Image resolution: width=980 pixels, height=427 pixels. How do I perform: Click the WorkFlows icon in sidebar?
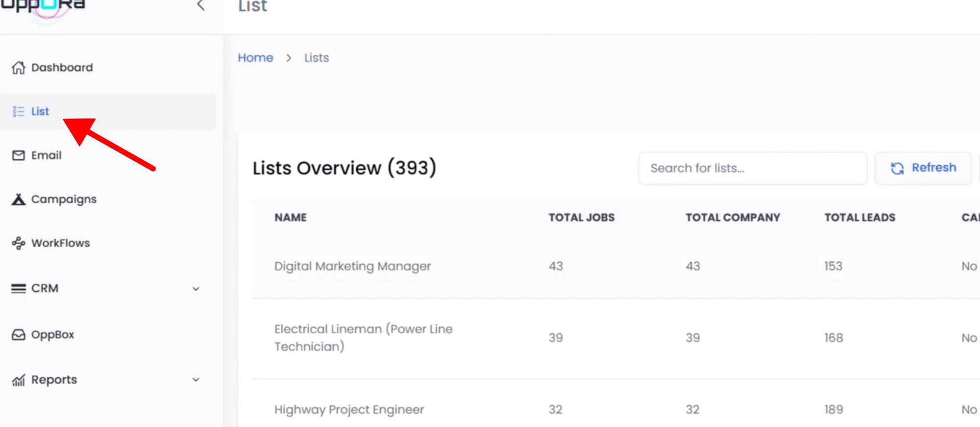click(18, 243)
